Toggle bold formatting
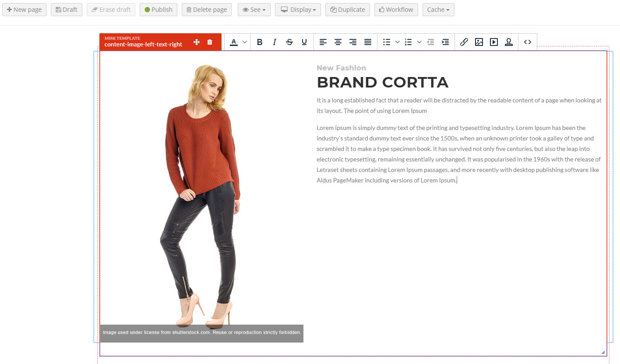 (x=260, y=42)
